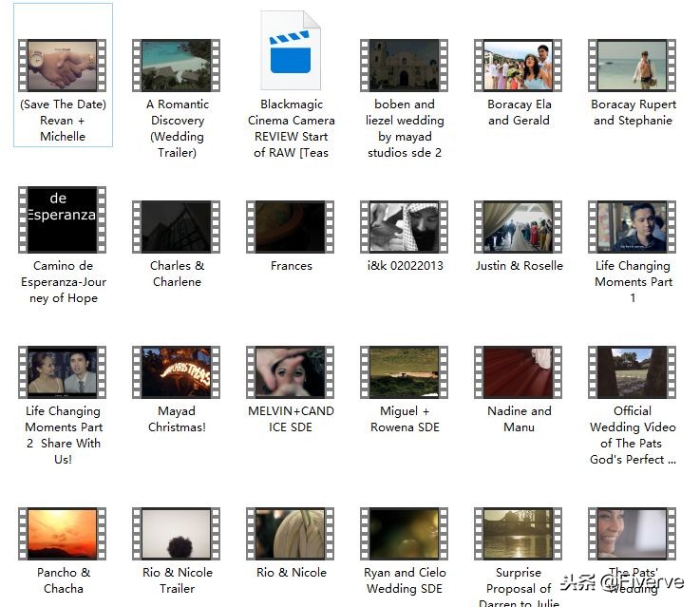Open Official Wedding Video of The Pats
The image size is (700, 607).
coord(633,372)
